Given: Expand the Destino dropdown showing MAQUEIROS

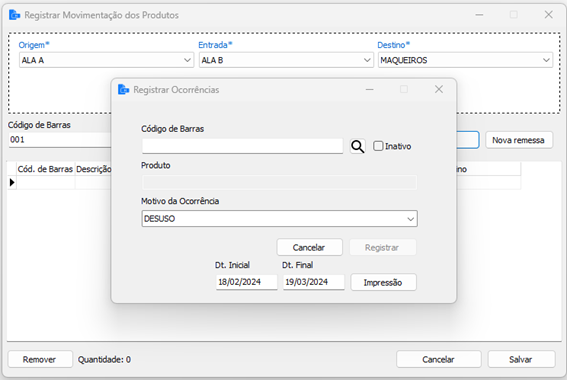Looking at the screenshot, I should 465,60.
